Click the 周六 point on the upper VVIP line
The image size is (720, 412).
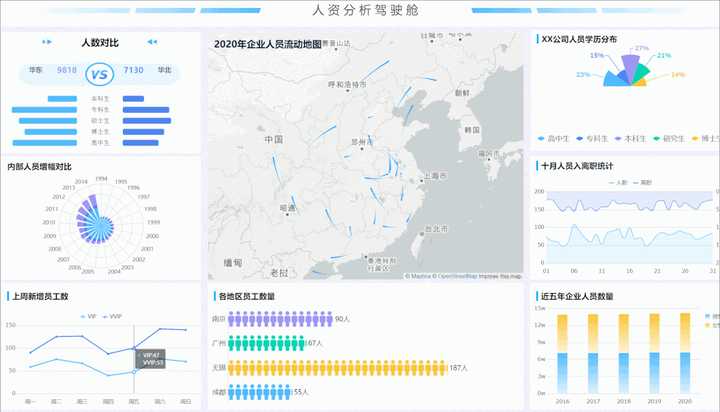click(x=160, y=329)
